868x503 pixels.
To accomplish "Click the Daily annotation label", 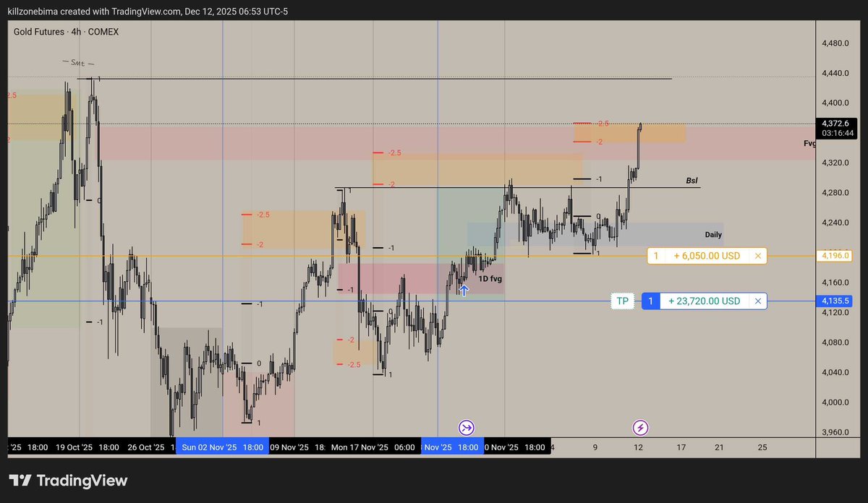I will 713,235.
